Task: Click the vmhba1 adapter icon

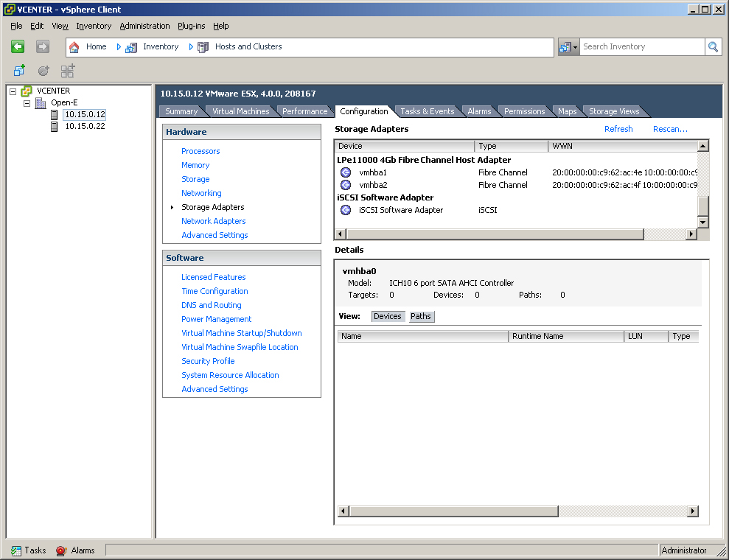Action: (346, 172)
